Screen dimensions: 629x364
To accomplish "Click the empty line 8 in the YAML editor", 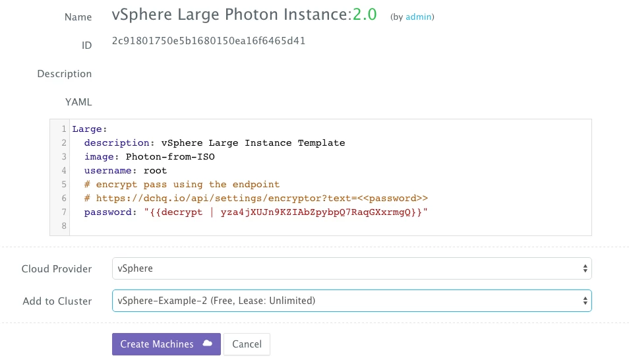I will (x=330, y=226).
